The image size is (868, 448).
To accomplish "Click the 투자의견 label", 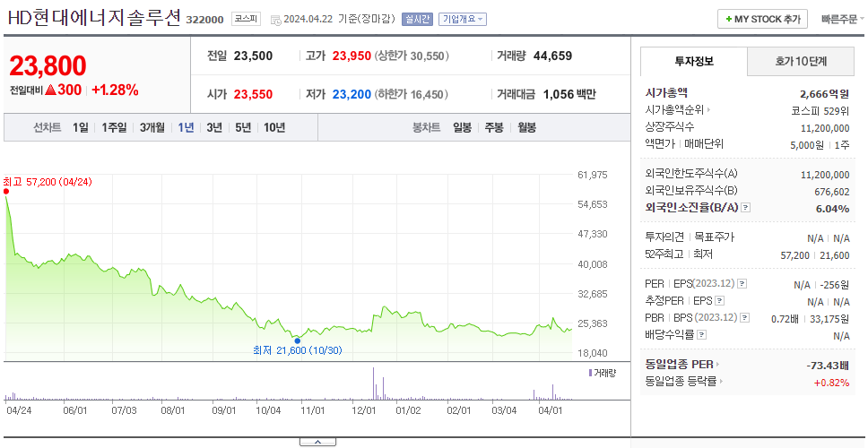I will click(x=664, y=237).
